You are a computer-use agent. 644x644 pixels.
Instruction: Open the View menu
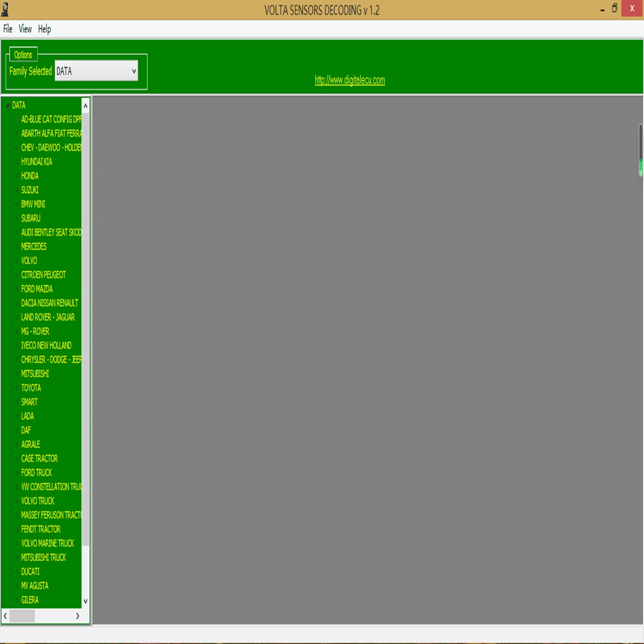click(x=25, y=29)
